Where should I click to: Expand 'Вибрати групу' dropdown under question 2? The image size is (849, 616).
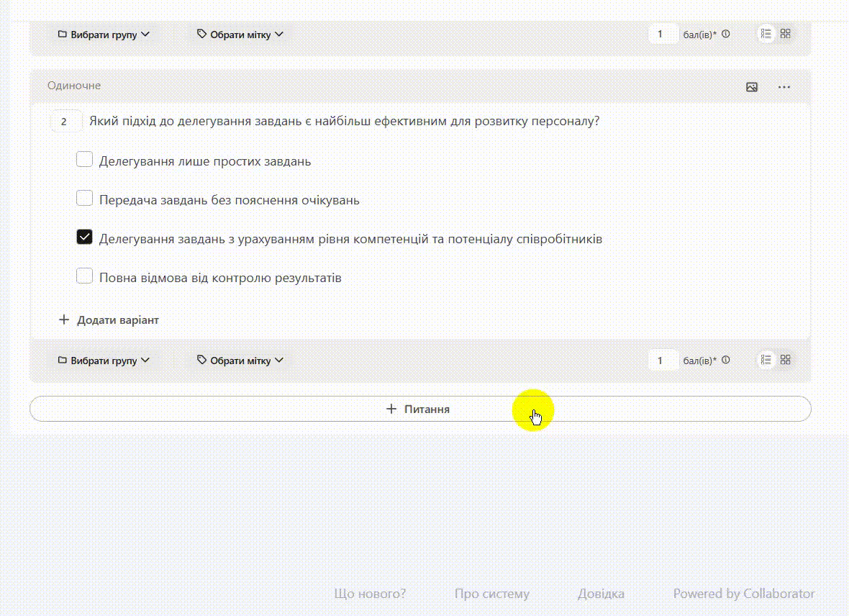pos(104,361)
